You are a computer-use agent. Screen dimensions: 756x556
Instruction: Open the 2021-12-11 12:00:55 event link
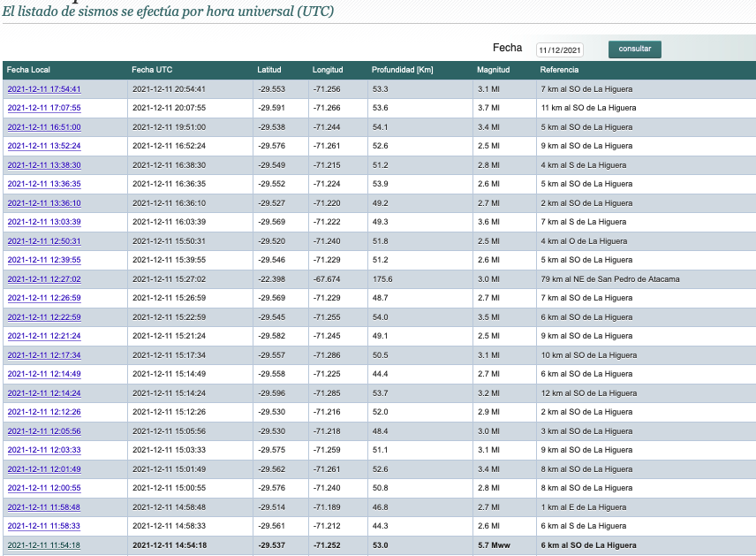(x=44, y=488)
